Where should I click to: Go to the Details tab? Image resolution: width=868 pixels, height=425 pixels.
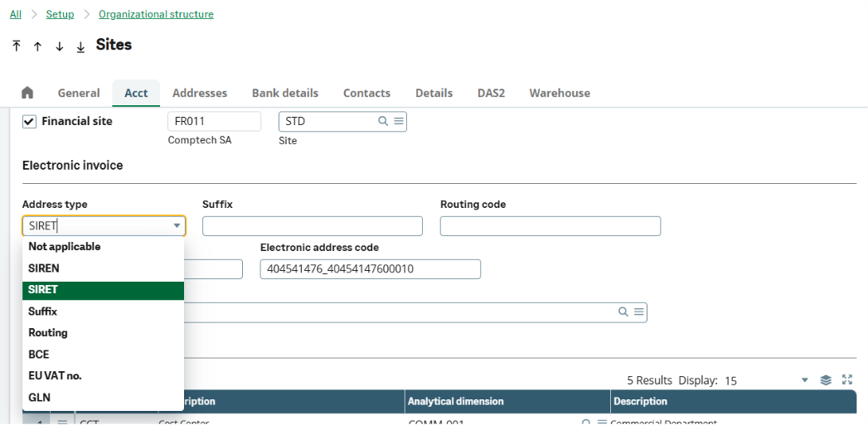(434, 93)
